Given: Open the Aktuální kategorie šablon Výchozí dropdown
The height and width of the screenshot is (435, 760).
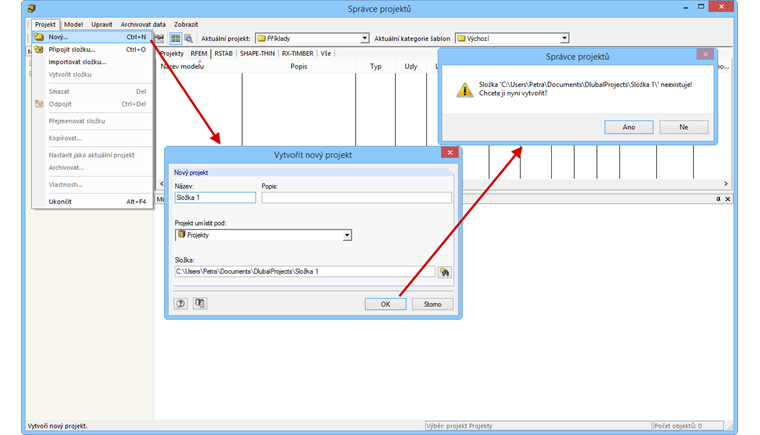Looking at the screenshot, I should pos(564,38).
